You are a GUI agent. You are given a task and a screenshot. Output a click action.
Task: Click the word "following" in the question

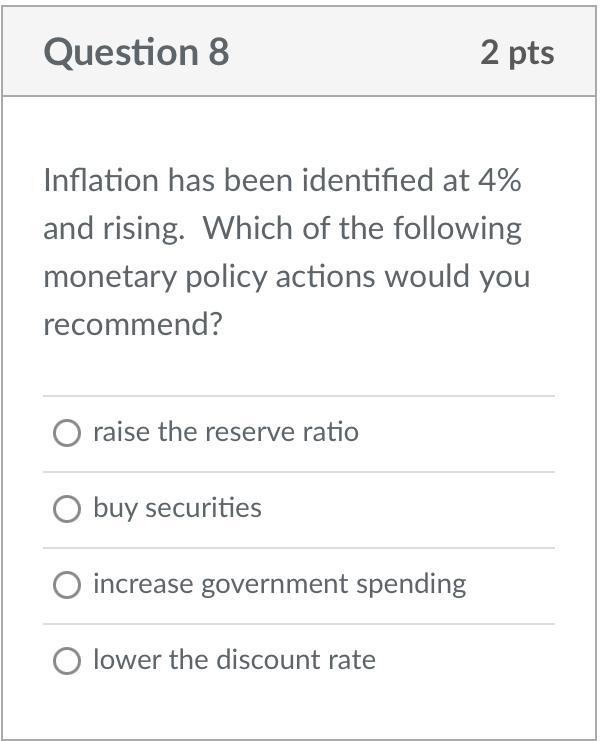click(458, 229)
